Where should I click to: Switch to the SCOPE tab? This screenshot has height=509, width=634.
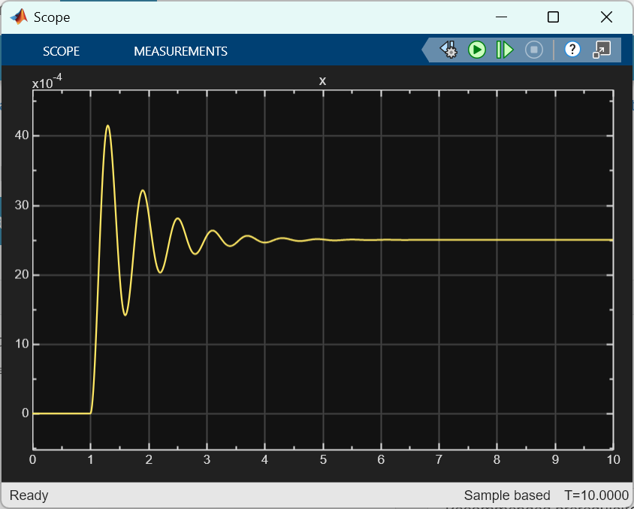pos(61,51)
